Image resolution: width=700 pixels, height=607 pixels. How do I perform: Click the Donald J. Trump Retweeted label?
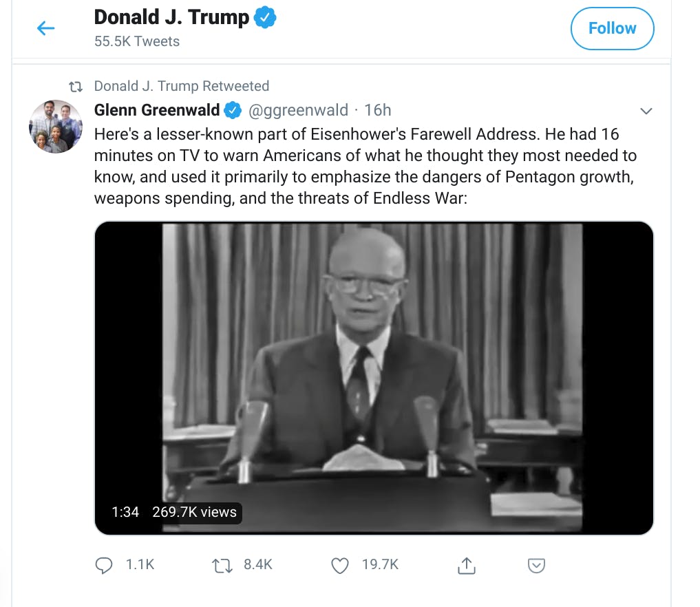click(182, 86)
